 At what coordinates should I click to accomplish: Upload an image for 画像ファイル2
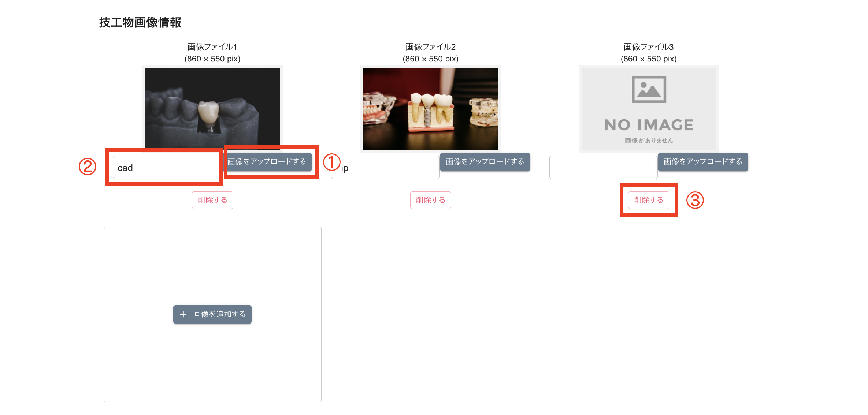[x=485, y=162]
